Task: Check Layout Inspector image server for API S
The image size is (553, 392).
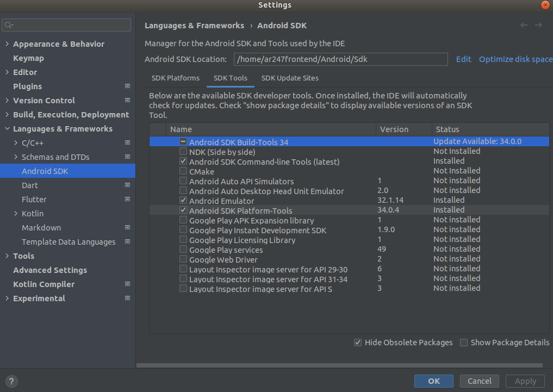Action: (183, 288)
